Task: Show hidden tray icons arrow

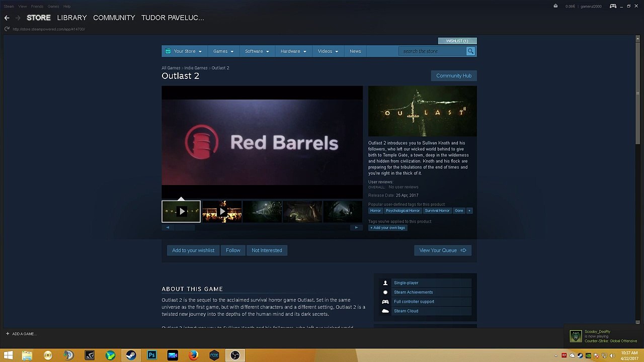Action: coord(556,356)
